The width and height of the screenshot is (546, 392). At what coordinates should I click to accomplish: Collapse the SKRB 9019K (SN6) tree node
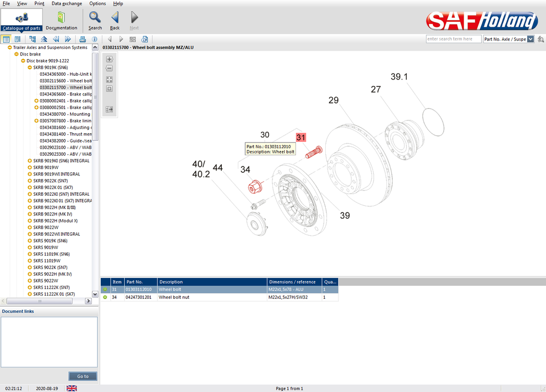[30, 67]
